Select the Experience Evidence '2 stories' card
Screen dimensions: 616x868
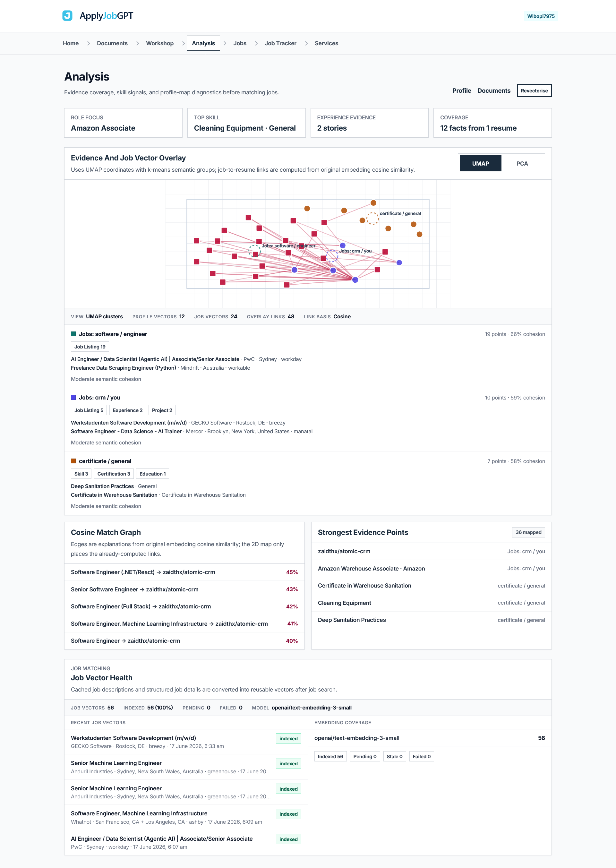pyautogui.click(x=370, y=123)
